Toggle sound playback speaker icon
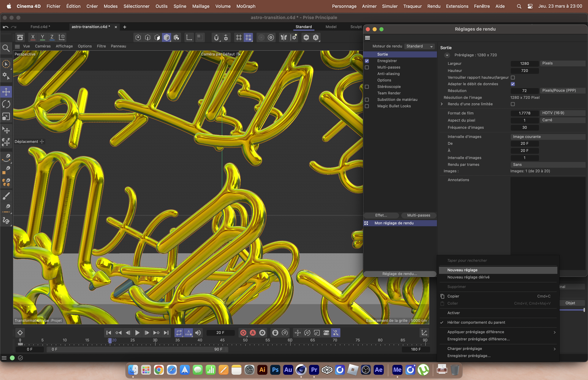Image resolution: width=588 pixels, height=380 pixels. 198,333
